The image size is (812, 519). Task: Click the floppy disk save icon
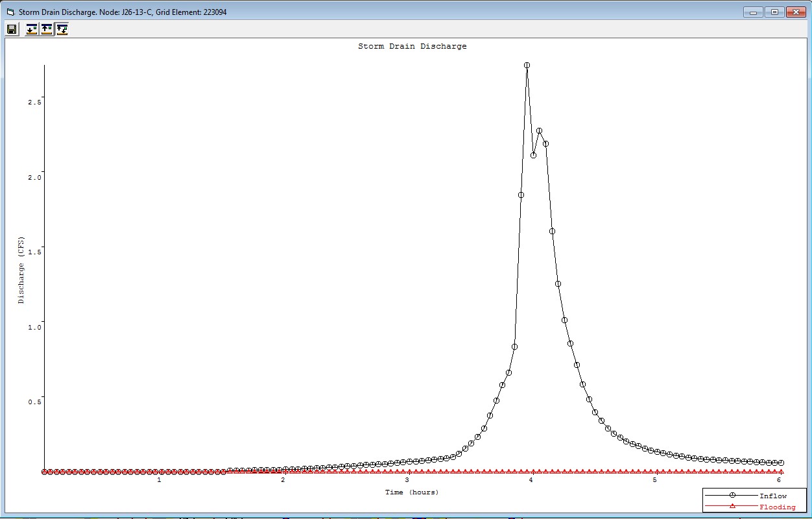pyautogui.click(x=12, y=29)
